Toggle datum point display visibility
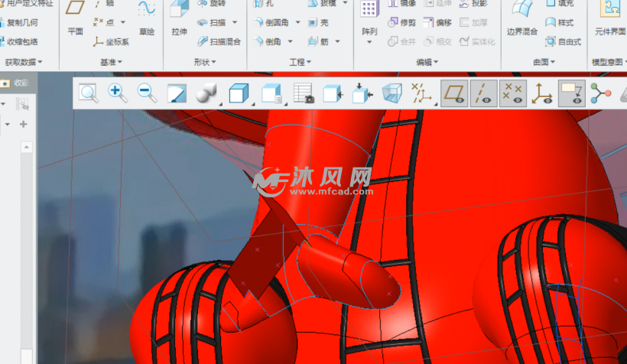This screenshot has width=627, height=364. coord(513,93)
